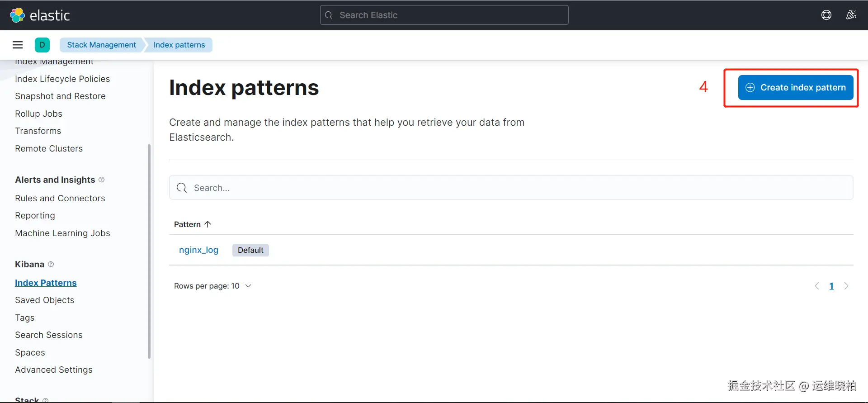868x403 pixels.
Task: Click the index pattern Search field
Action: point(511,188)
